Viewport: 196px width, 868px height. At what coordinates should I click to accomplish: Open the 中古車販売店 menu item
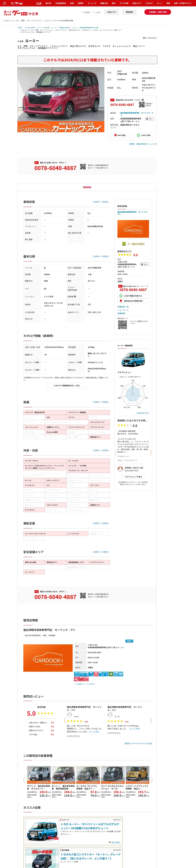60,3
